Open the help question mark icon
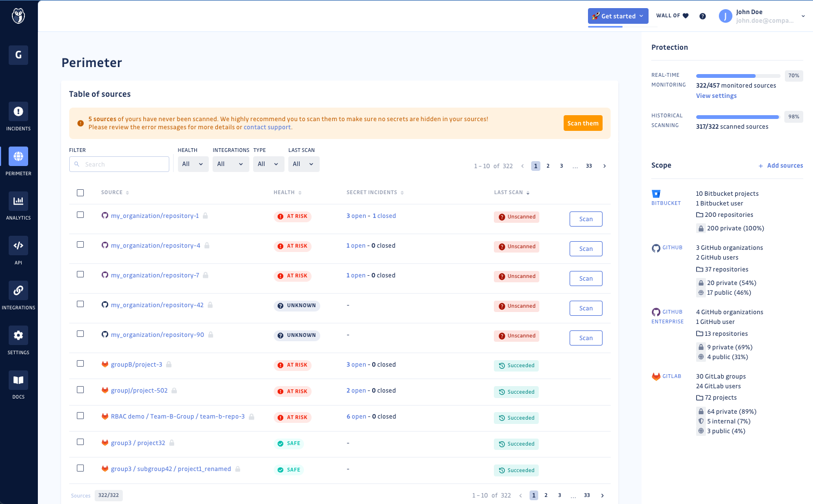813x504 pixels. click(x=702, y=16)
